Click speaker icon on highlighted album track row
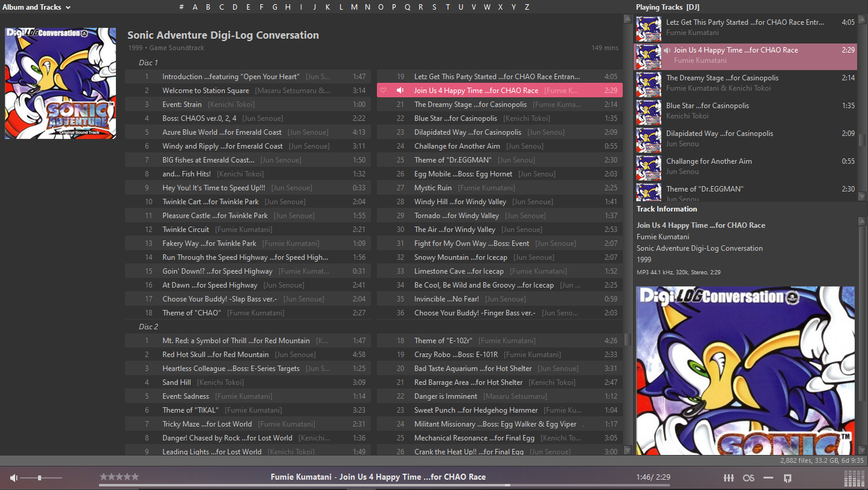 (x=400, y=91)
